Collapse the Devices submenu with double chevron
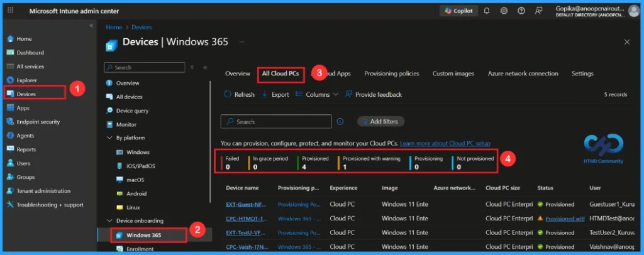Screen dimensions: 644x255 coord(206,68)
